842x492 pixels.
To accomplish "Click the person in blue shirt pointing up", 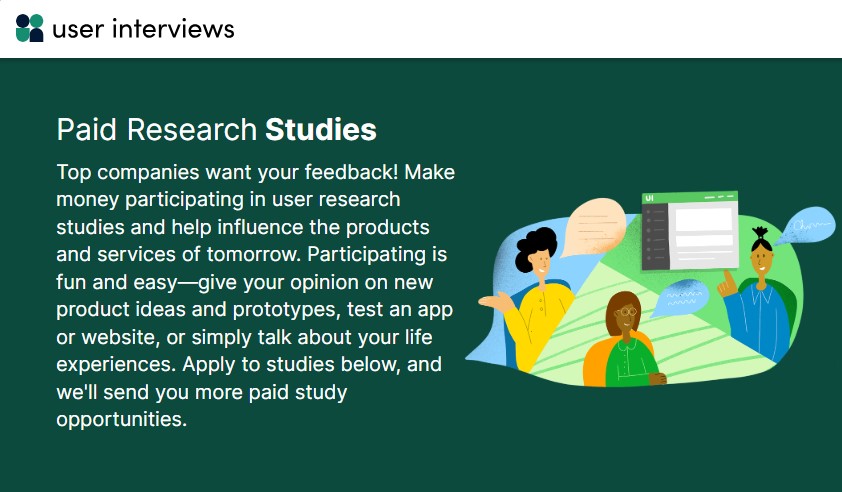I will (758, 295).
